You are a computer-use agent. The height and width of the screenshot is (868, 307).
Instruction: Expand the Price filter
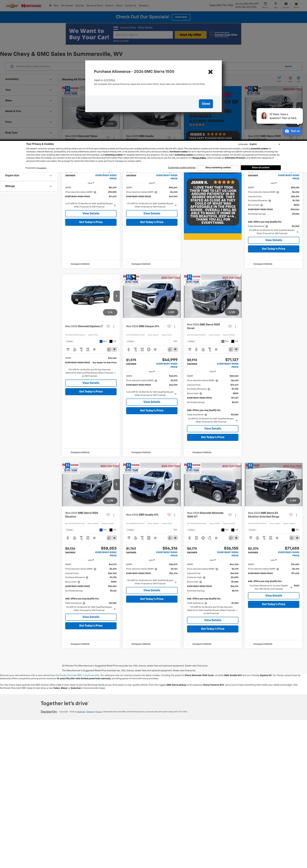pos(29,122)
